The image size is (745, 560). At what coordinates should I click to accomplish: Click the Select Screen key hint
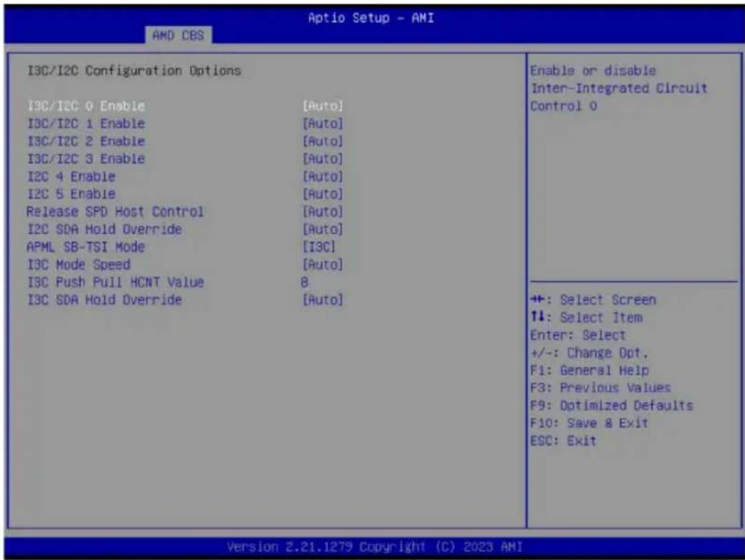593,300
